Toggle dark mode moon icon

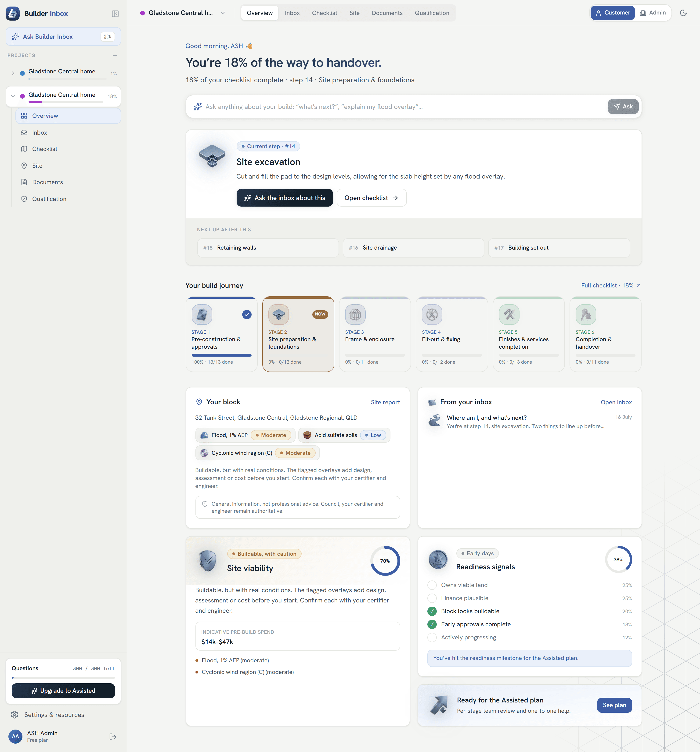point(683,13)
